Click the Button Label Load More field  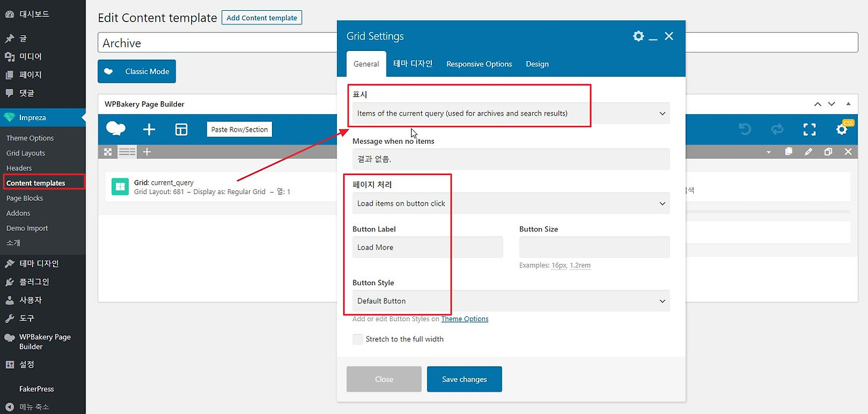tap(428, 247)
